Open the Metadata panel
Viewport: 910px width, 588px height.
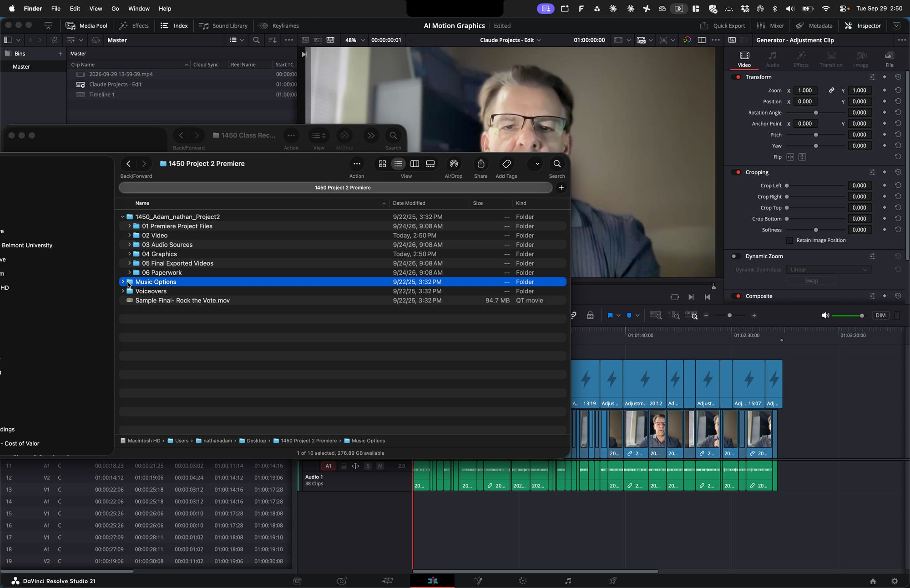[x=814, y=26]
